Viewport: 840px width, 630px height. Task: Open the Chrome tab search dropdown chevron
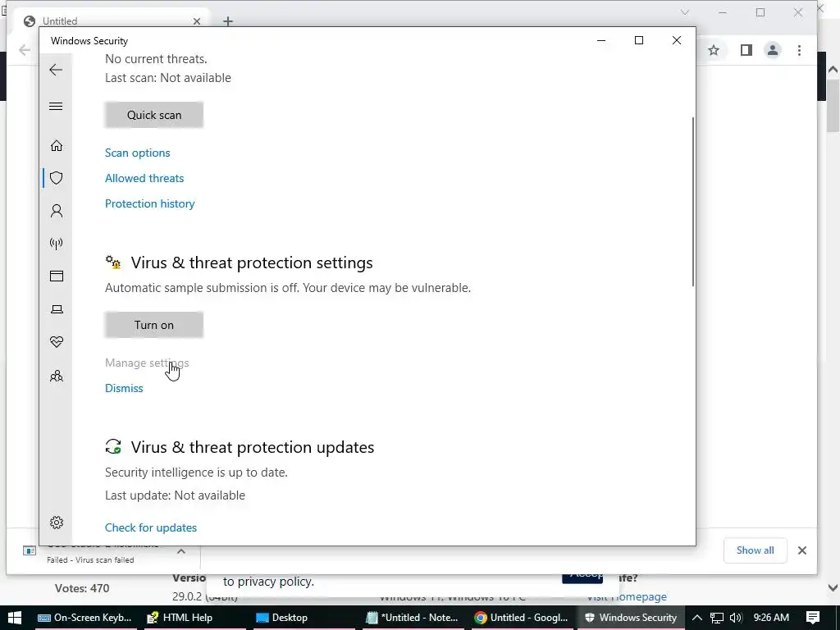pyautogui.click(x=684, y=12)
